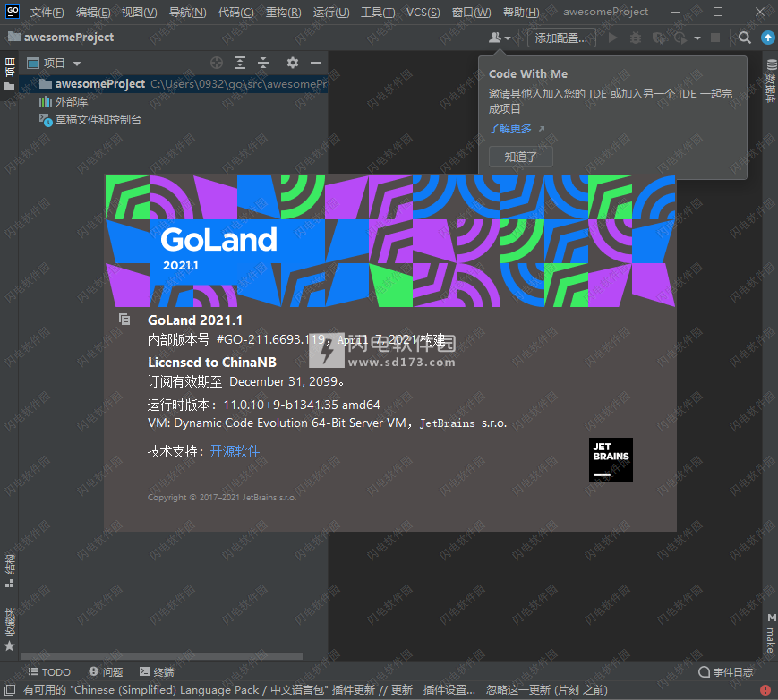Open the 导航(N) menu
Viewport: 778px width, 700px height.
pyautogui.click(x=187, y=12)
